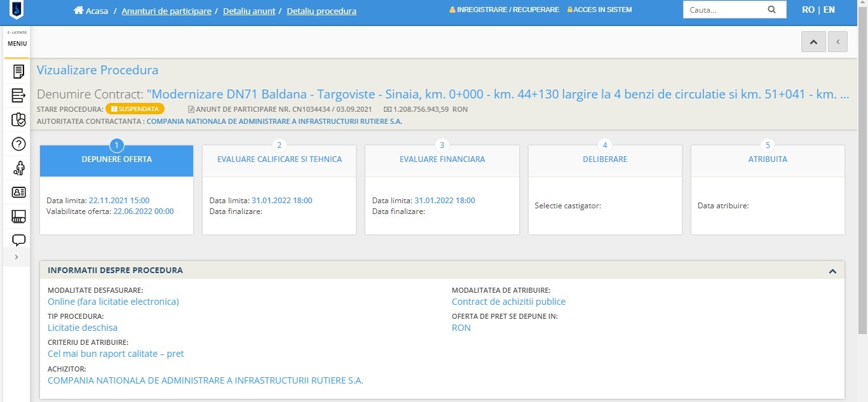This screenshot has width=868, height=402.
Task: Navigate to Detaliu anunt breadcrumb
Action: tap(249, 11)
